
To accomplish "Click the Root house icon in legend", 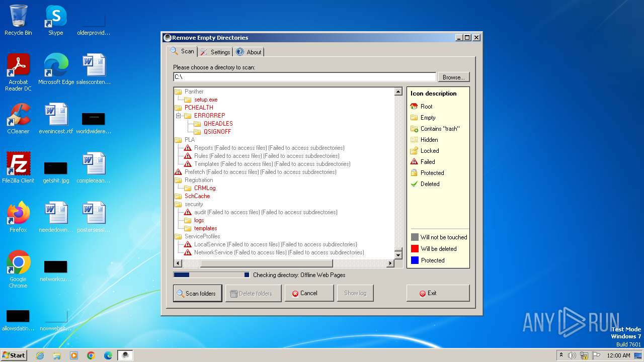I will pyautogui.click(x=414, y=107).
